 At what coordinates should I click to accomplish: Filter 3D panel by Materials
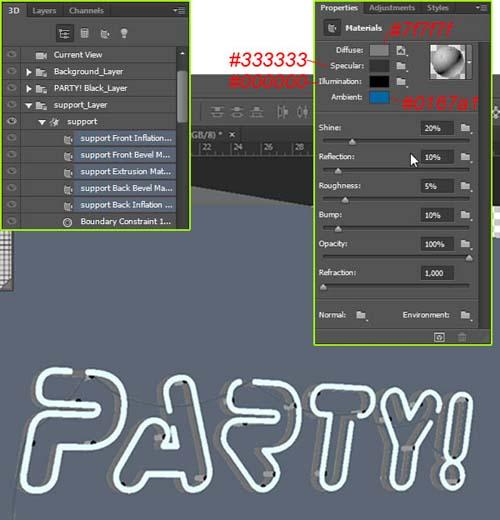[x=104, y=33]
